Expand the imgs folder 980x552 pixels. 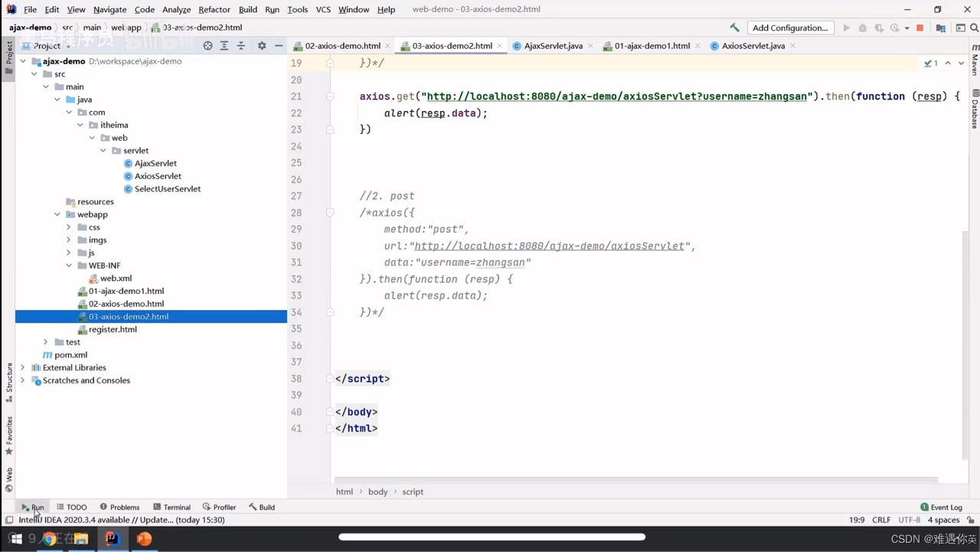69,240
